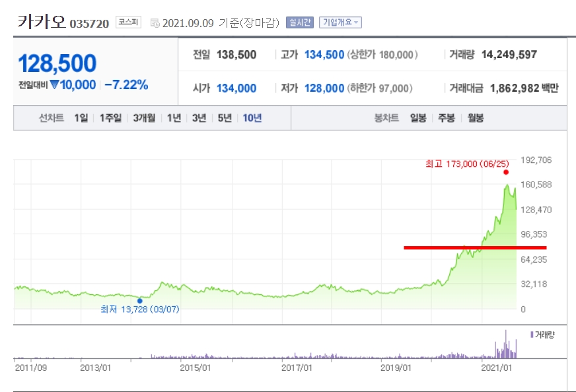Image resolution: width=576 pixels, height=392 pixels.
Task: Select the 10년 chart period
Action: [x=252, y=118]
